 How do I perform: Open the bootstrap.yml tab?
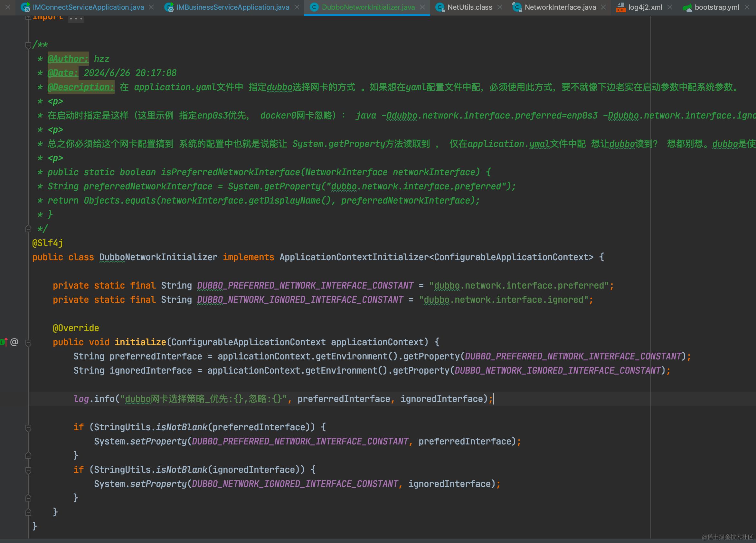717,7
